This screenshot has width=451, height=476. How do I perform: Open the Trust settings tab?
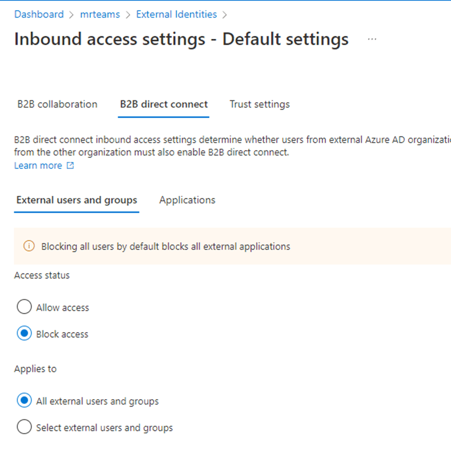(x=260, y=104)
